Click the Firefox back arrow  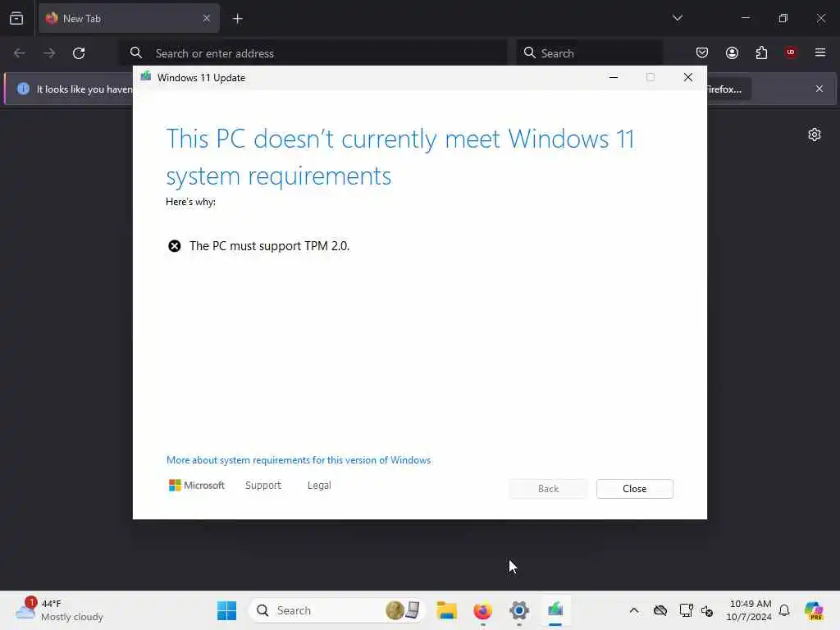pyautogui.click(x=20, y=53)
